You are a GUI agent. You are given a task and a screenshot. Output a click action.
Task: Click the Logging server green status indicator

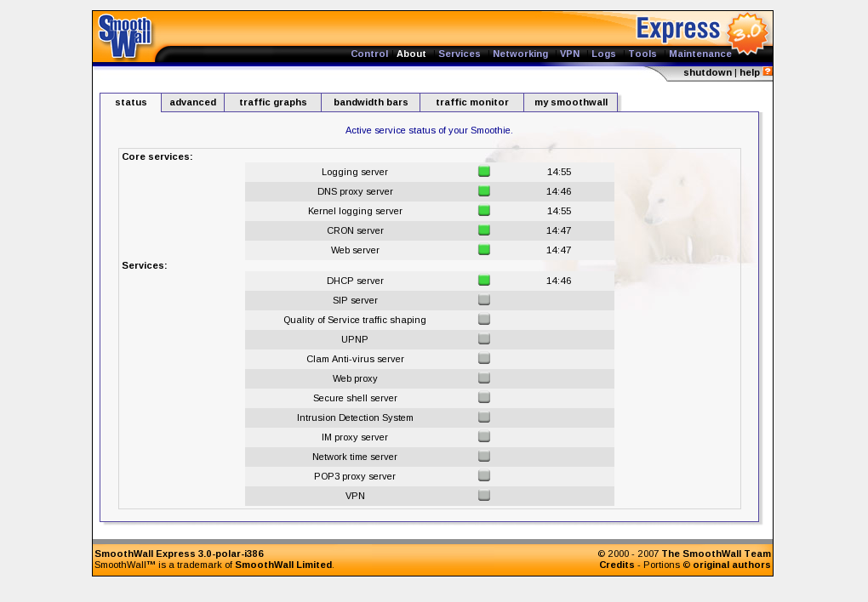[x=484, y=172]
